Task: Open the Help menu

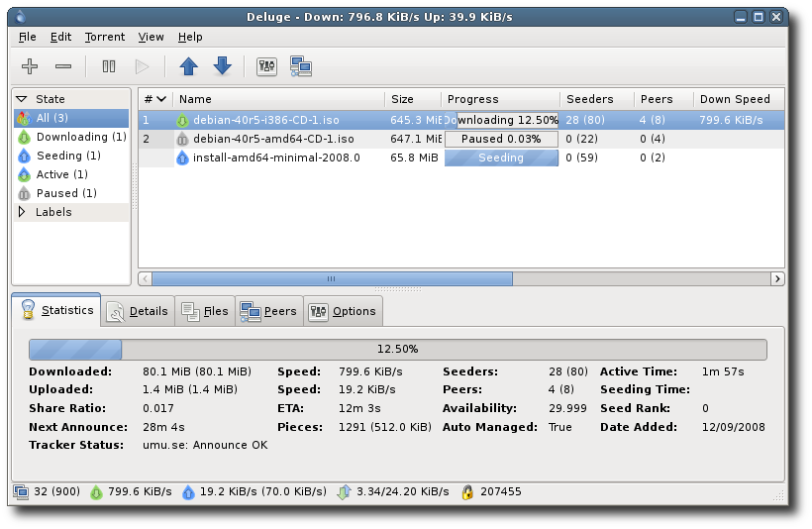Action: (190, 37)
